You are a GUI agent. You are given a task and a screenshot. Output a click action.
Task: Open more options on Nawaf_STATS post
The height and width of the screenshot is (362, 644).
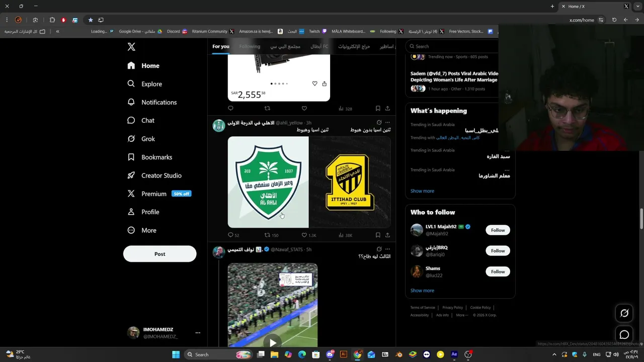(x=387, y=249)
